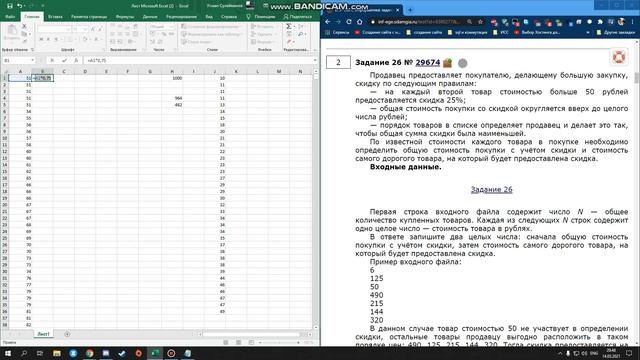Click the Bandicam recorder taskbar icon

(x=171, y=353)
